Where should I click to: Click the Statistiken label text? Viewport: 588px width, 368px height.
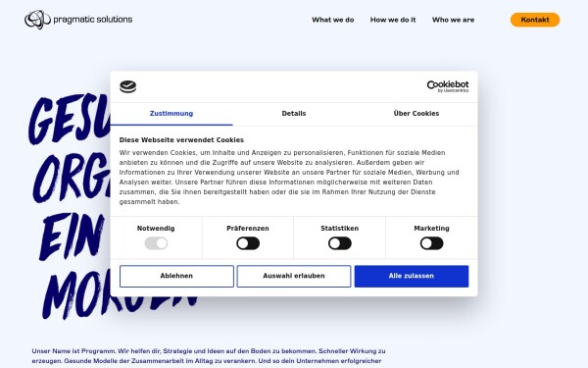(339, 229)
